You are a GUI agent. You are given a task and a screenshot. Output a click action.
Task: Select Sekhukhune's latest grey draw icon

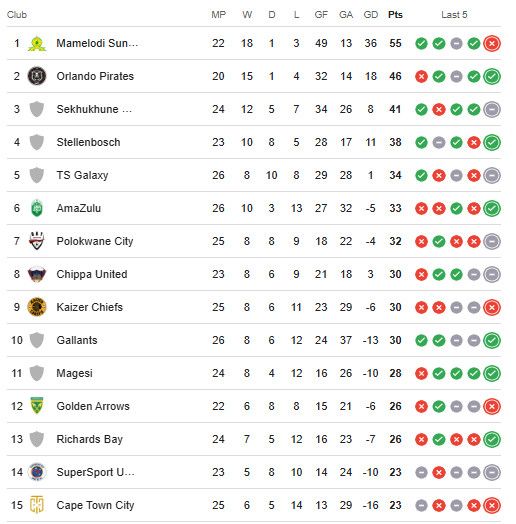click(492, 109)
